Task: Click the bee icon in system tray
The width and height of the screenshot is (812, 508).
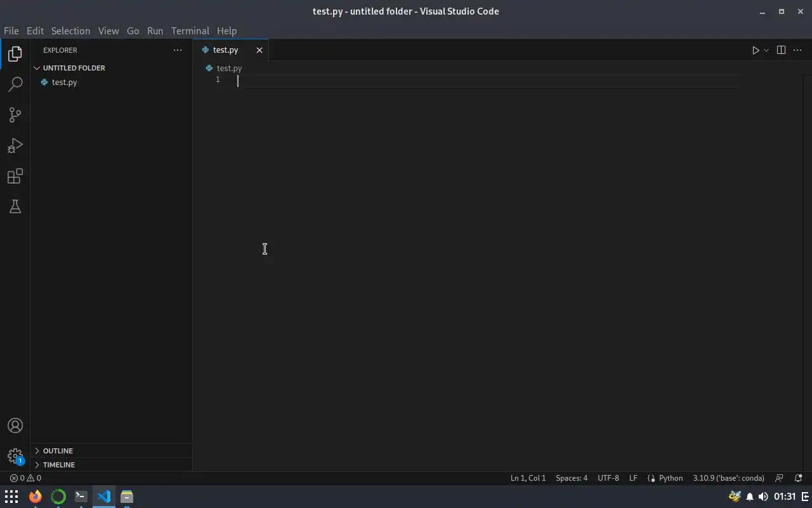Action: click(x=735, y=497)
